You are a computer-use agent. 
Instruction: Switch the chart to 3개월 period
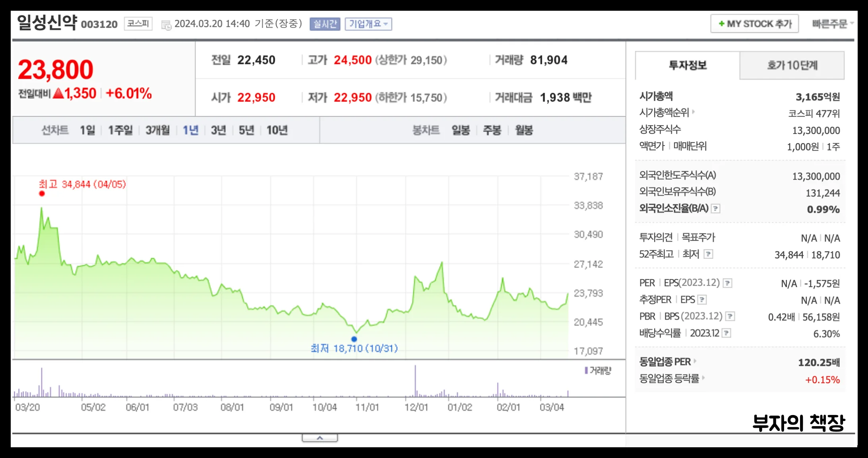click(157, 130)
